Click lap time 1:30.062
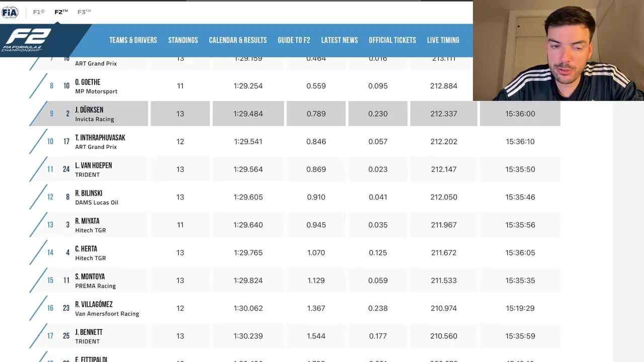 (248, 308)
